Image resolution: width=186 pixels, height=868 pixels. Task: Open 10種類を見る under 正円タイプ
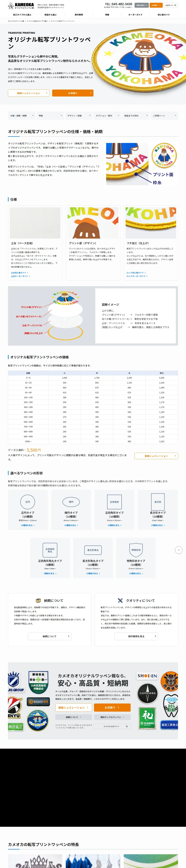tap(28, 525)
